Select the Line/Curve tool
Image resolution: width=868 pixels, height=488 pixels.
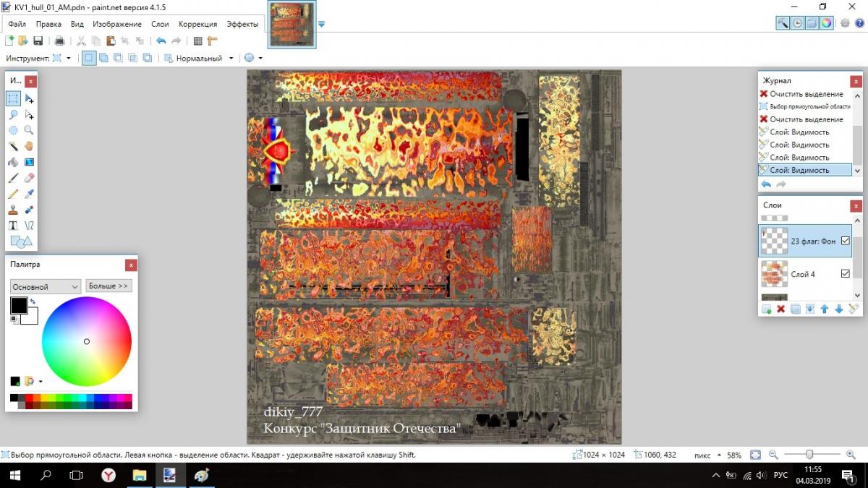[29, 226]
